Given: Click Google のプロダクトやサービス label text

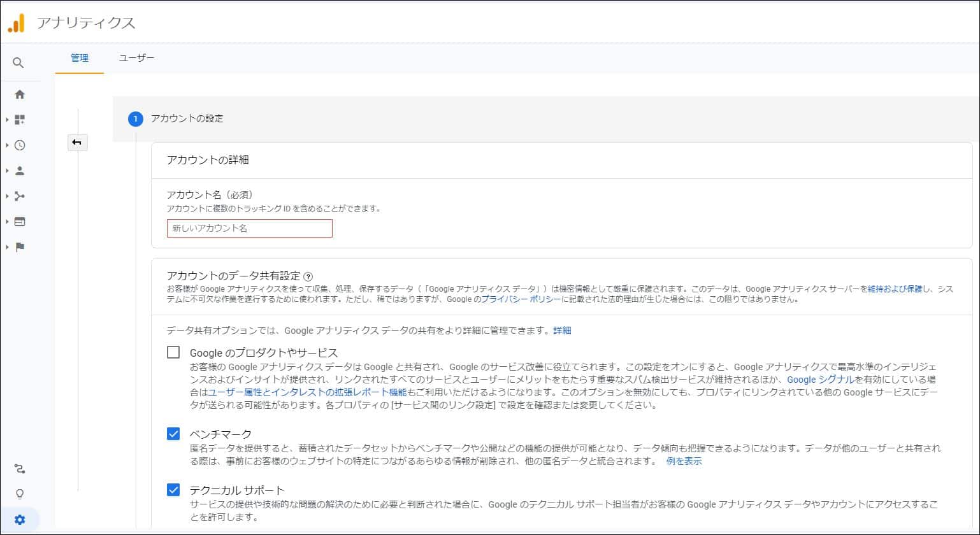Looking at the screenshot, I should coord(264,353).
